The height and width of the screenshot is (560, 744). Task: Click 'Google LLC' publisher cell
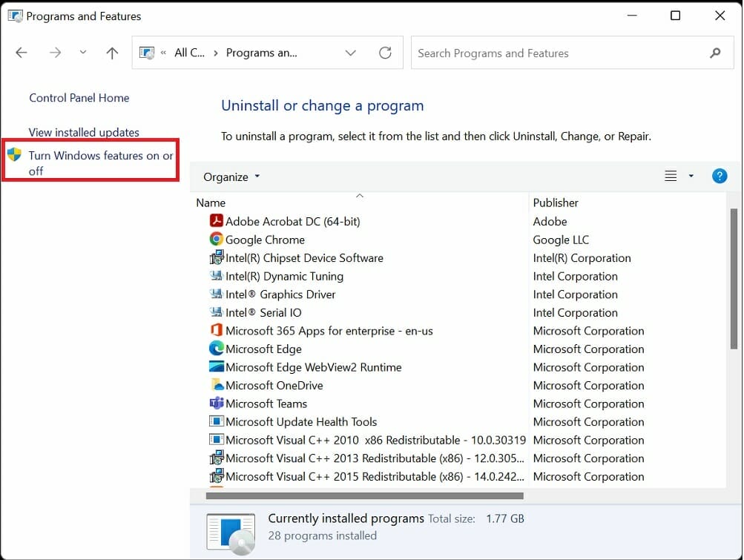(561, 240)
